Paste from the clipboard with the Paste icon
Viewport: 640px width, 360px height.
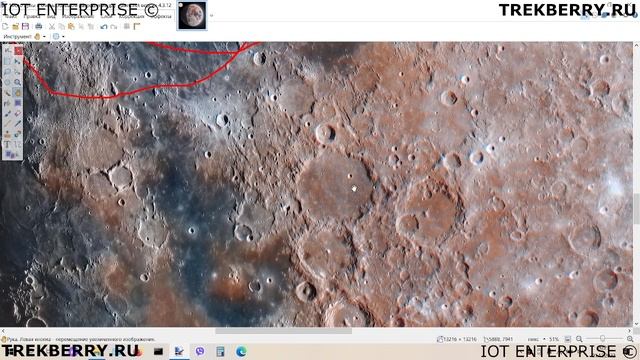coord(71,27)
